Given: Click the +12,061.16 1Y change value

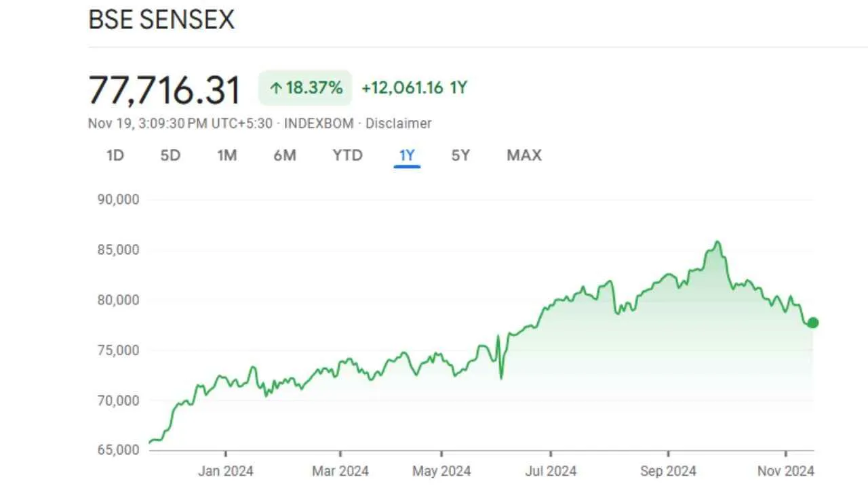Looking at the screenshot, I should (414, 87).
